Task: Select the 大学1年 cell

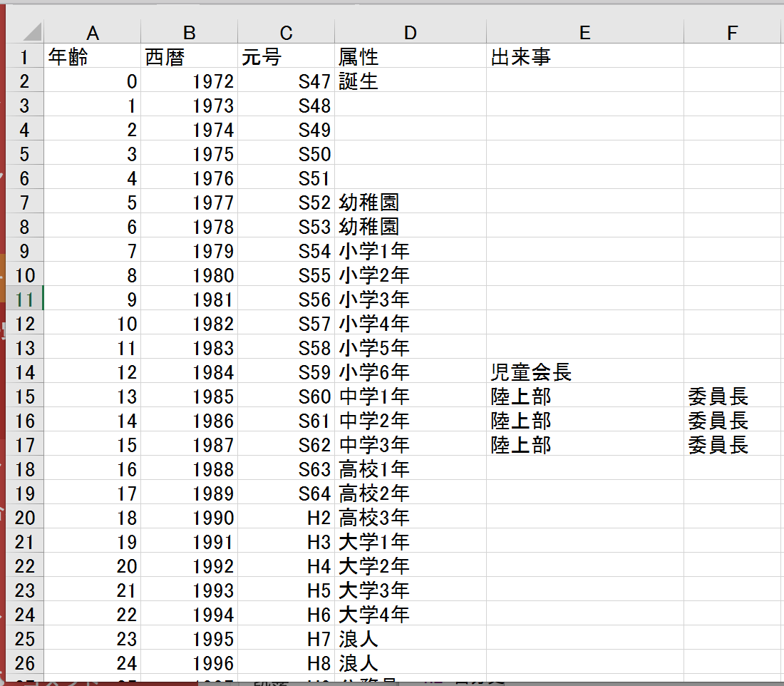Action: pos(411,541)
